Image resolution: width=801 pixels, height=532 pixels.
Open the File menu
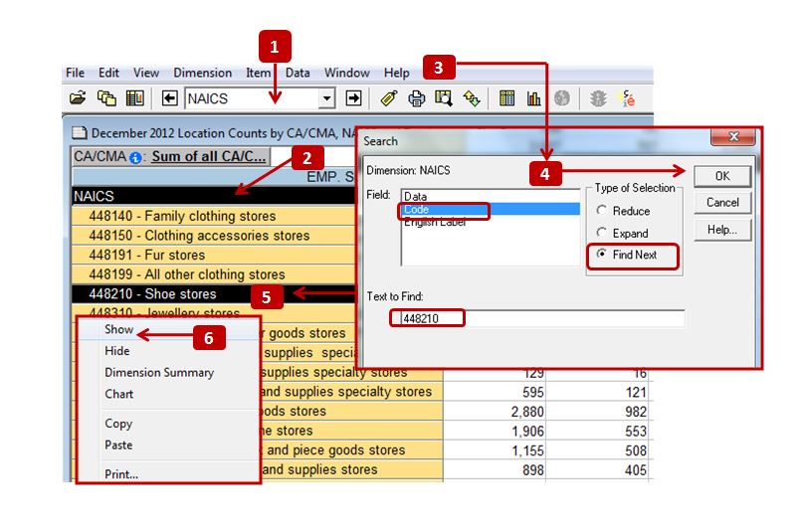click(x=75, y=73)
